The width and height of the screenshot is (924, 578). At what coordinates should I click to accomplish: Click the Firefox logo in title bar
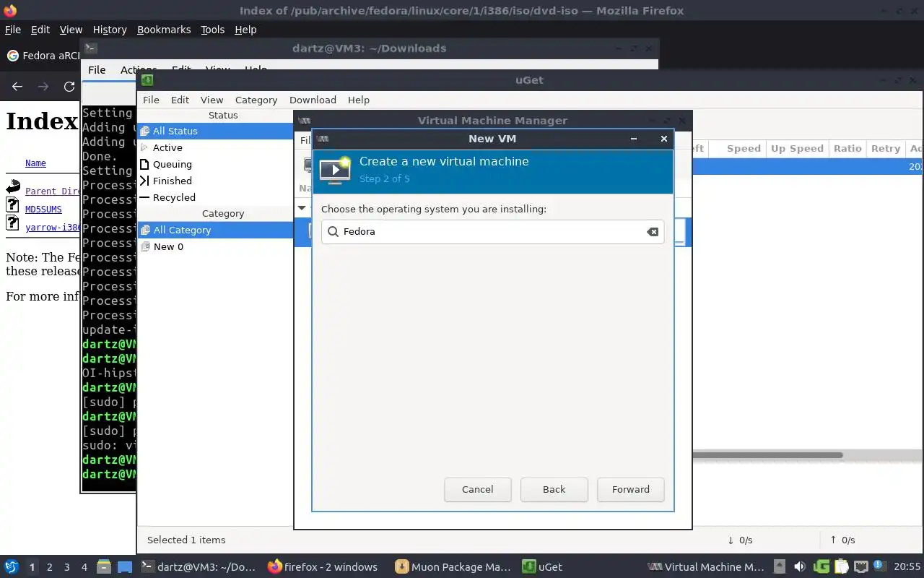coord(10,11)
